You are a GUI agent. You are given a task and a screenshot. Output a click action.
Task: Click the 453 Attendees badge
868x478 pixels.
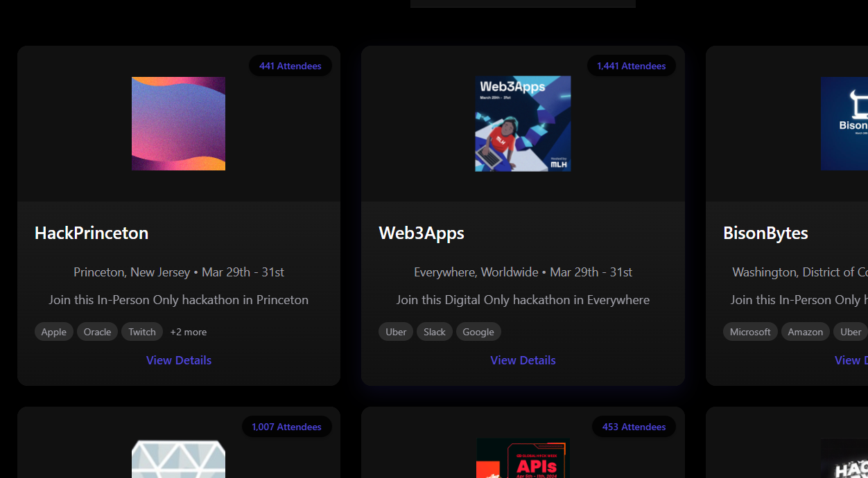tap(634, 427)
